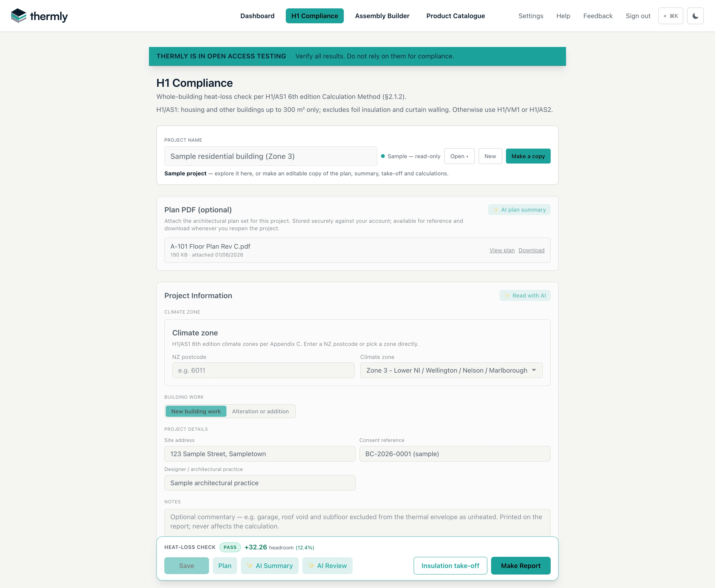Toggle dark mode with the moon icon
The height and width of the screenshot is (588, 715).
pos(695,16)
